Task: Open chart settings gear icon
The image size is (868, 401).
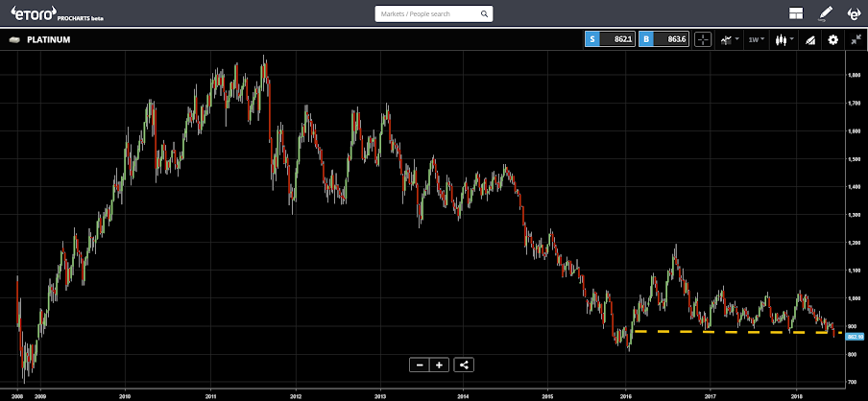Action: (x=833, y=40)
